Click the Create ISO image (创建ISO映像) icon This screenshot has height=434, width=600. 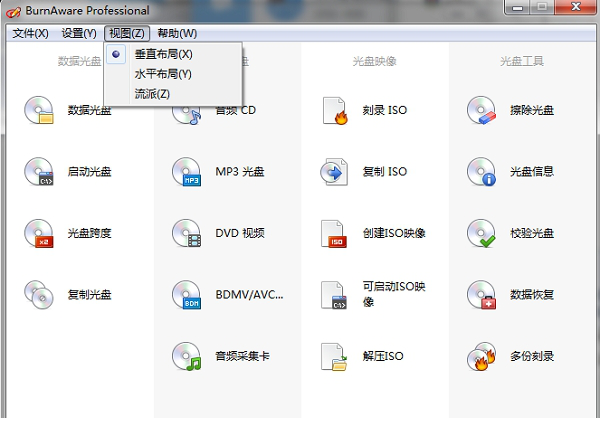334,233
